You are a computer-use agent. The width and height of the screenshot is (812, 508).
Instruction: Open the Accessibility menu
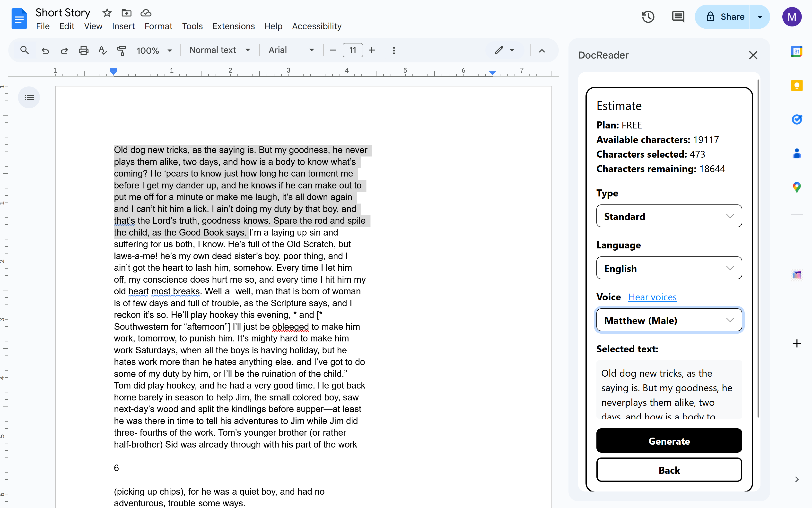[316, 26]
